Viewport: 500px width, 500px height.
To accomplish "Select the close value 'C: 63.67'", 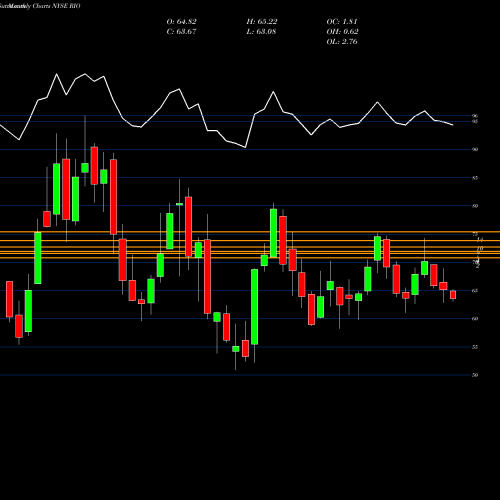I will (x=181, y=32).
